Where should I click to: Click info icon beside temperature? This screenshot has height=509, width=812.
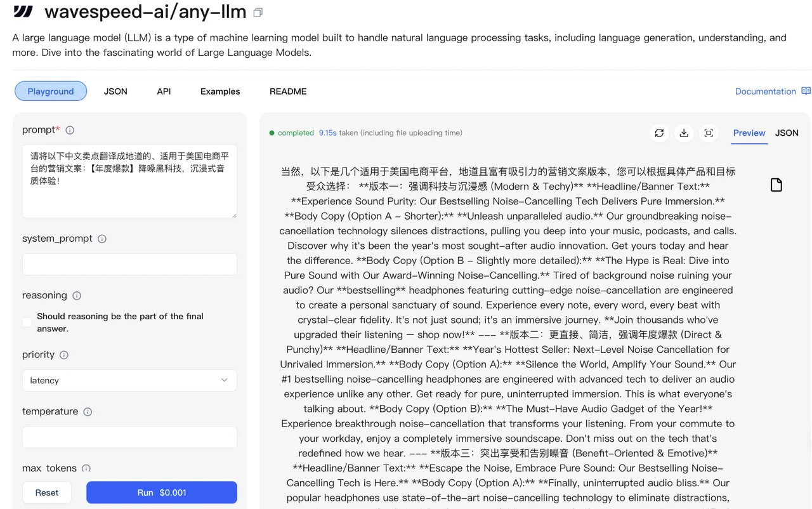click(x=88, y=411)
